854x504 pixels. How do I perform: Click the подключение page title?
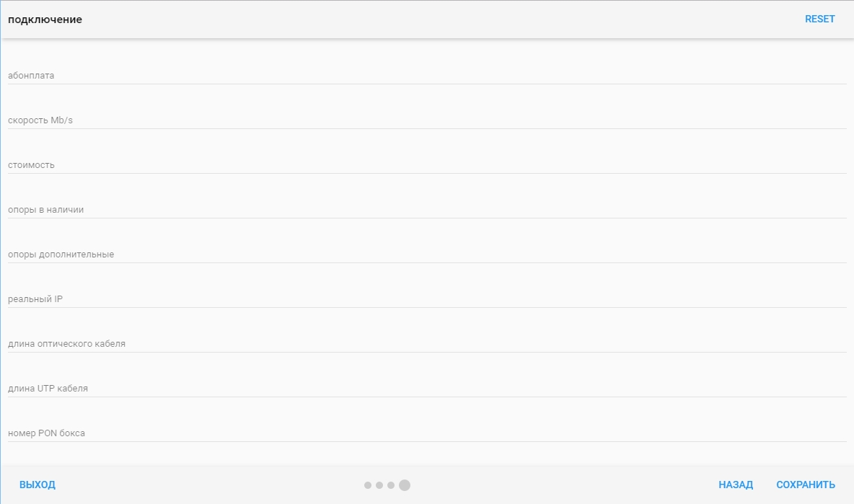click(45, 19)
